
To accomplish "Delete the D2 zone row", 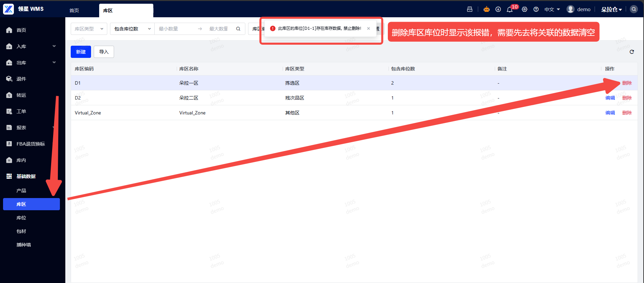I will (627, 98).
